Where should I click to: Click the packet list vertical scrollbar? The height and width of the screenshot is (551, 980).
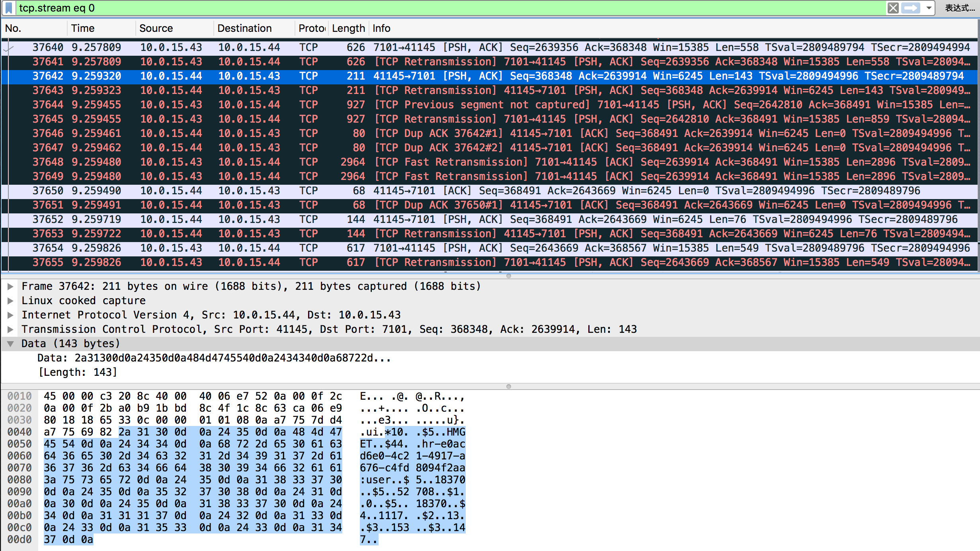[978, 159]
